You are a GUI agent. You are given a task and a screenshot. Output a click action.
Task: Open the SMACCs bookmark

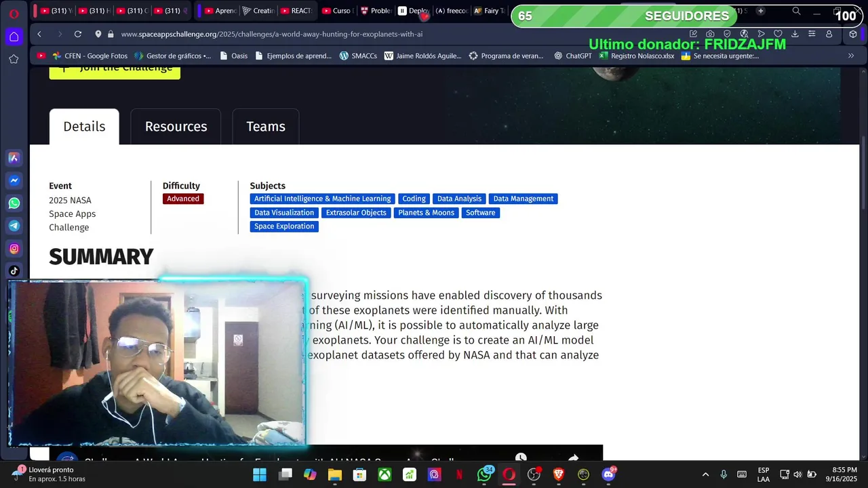[x=358, y=56]
